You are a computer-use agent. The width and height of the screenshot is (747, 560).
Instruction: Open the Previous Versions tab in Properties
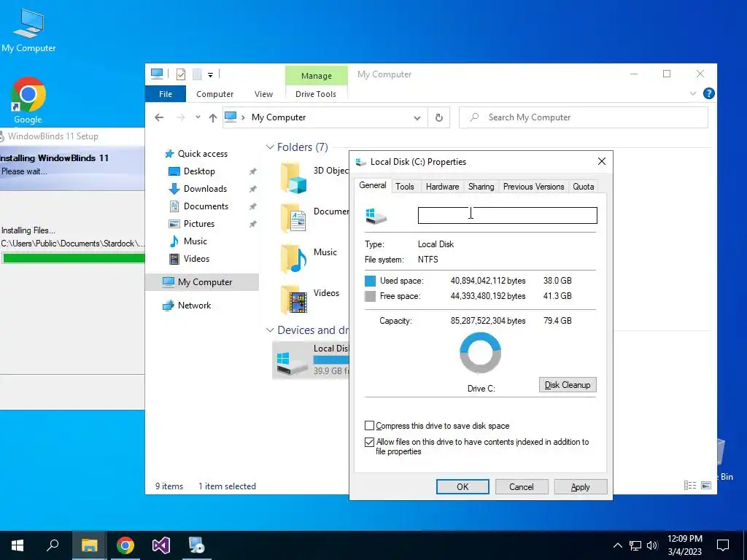533,187
